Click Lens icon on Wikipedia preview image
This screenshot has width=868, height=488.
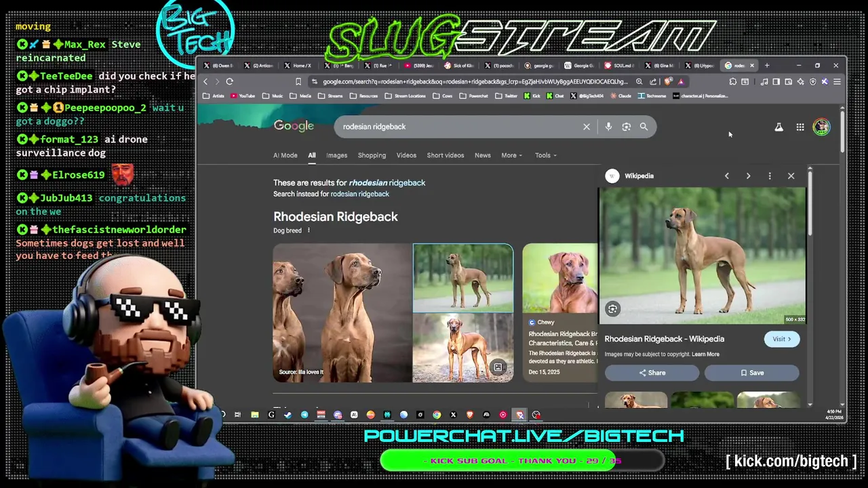pos(612,309)
